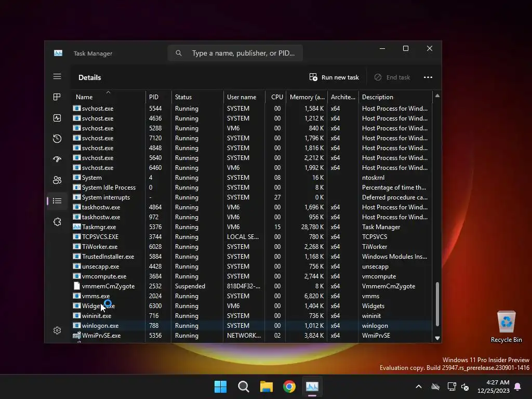Open the three-dot more options menu
Screen dimensions: 532x399
tap(428, 77)
